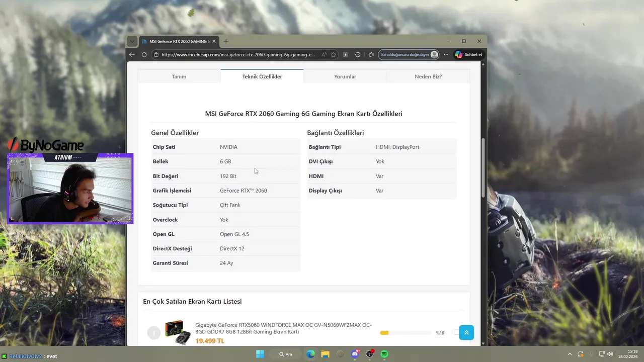This screenshot has height=362, width=644.
Task: Click HDMI, DisplayPort connection value
Action: tap(397, 147)
